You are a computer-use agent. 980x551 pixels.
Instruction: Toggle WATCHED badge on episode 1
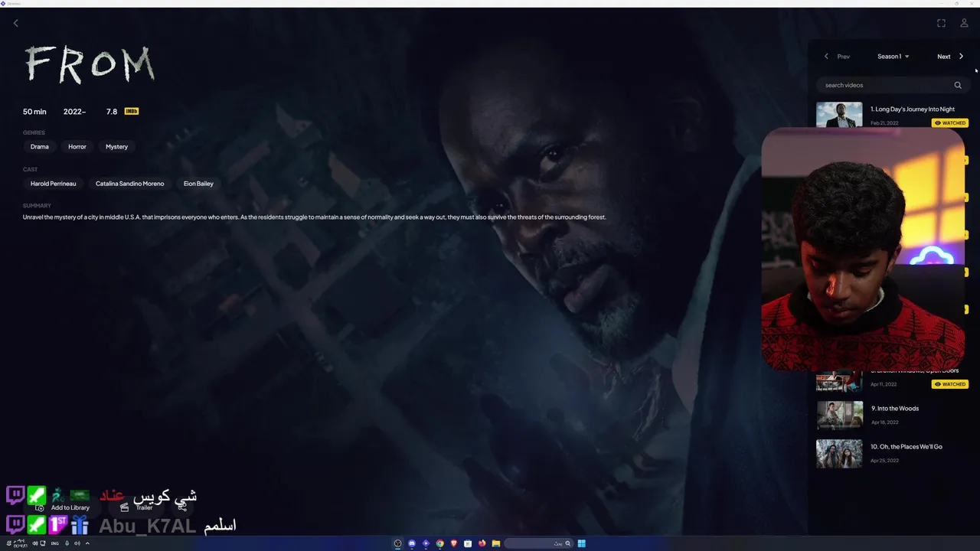[x=950, y=122]
